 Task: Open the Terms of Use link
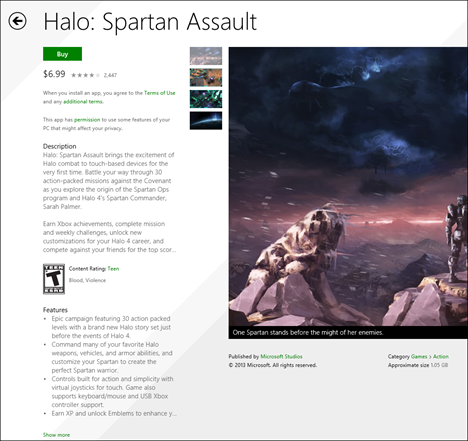pos(160,93)
